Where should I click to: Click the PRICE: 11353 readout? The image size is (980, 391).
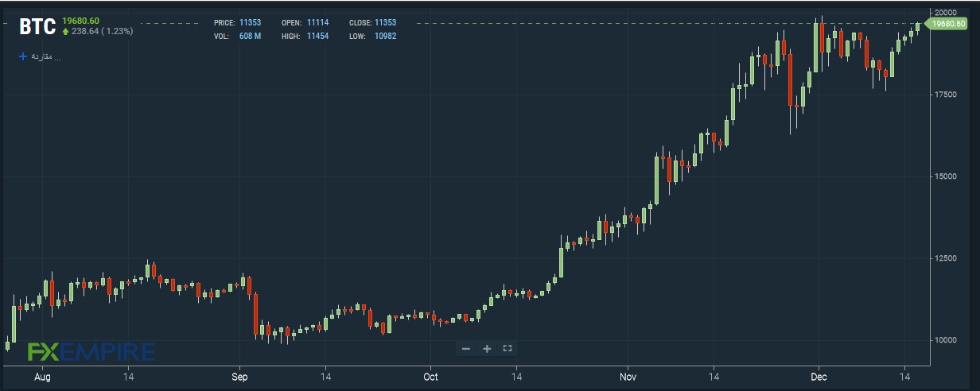coord(239,23)
